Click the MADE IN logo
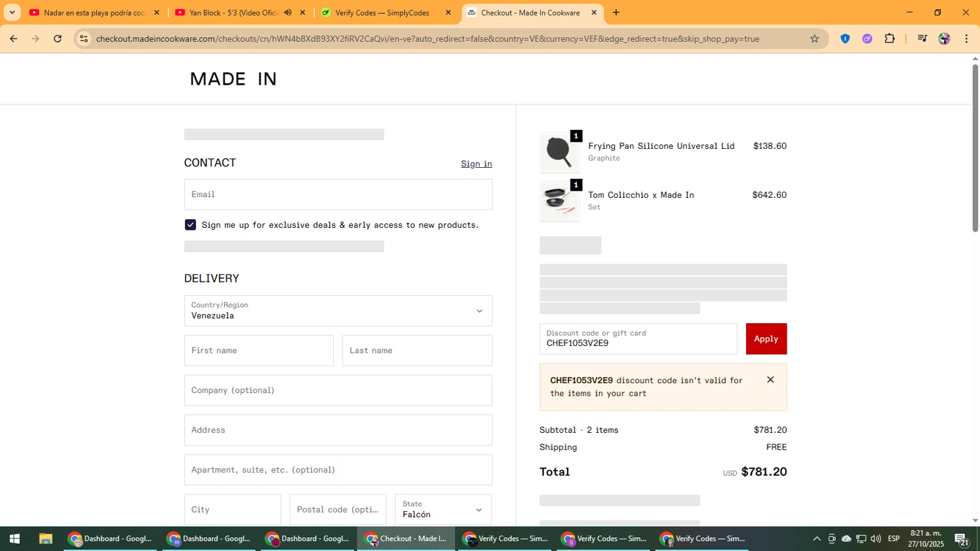 coord(233,79)
